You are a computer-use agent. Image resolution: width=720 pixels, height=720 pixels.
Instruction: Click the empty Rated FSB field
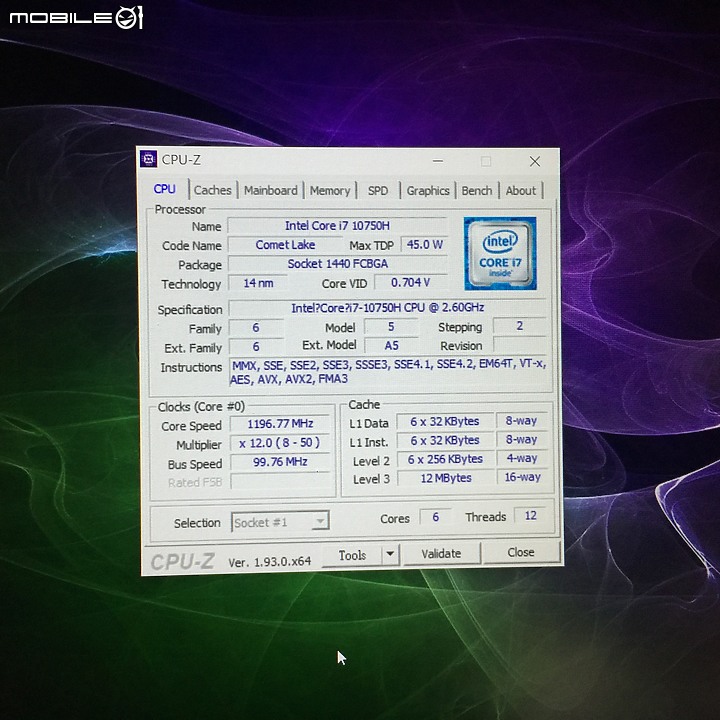[281, 482]
